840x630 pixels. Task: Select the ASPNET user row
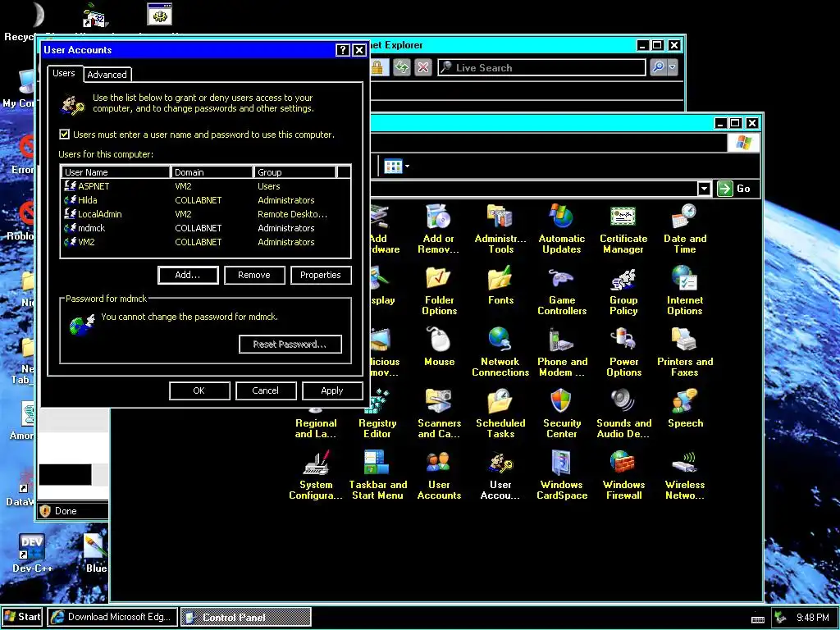[206, 186]
